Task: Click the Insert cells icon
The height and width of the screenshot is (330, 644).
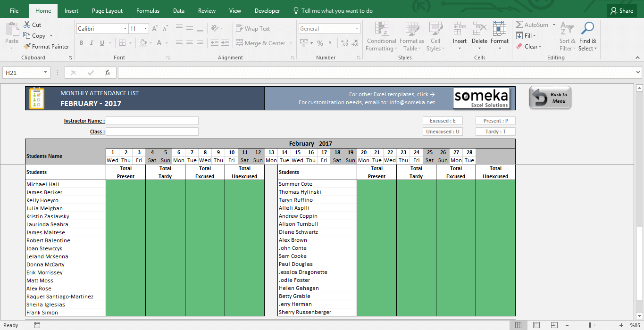Action: click(x=460, y=36)
